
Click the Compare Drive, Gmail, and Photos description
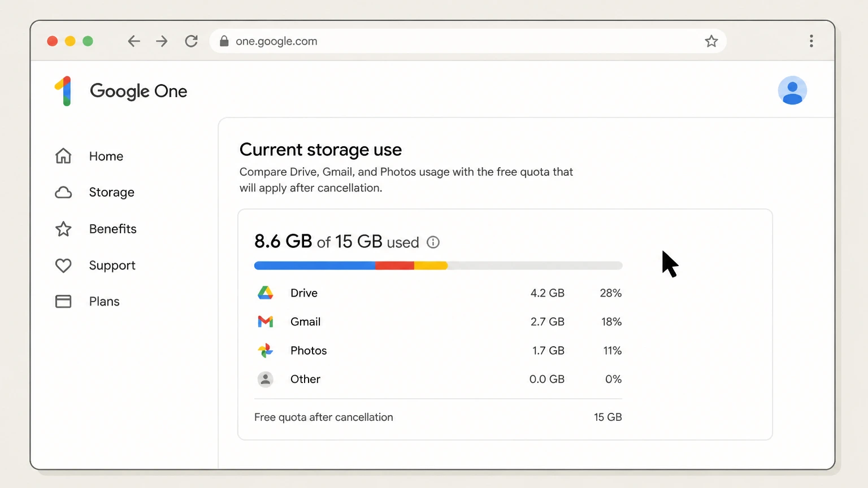coord(406,180)
